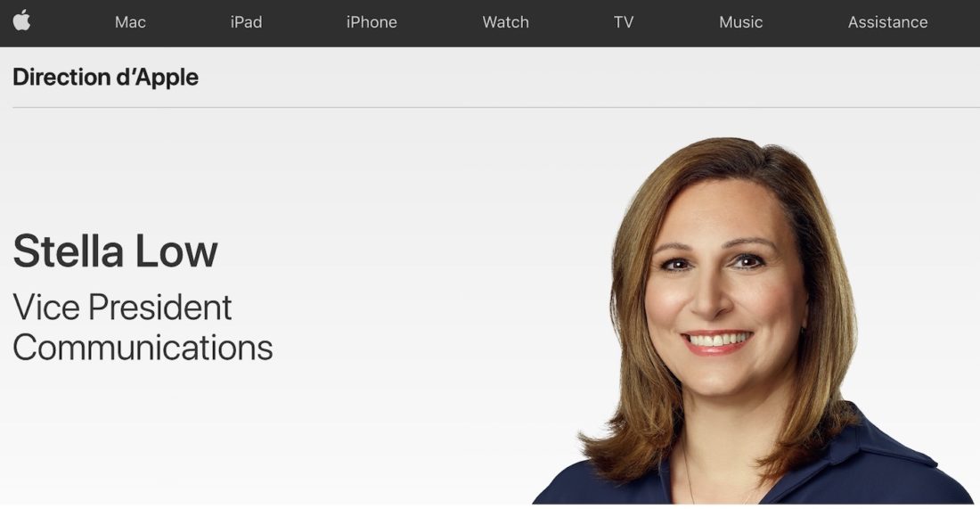Image resolution: width=980 pixels, height=509 pixels.
Task: Navigate to the Music section
Action: [740, 22]
